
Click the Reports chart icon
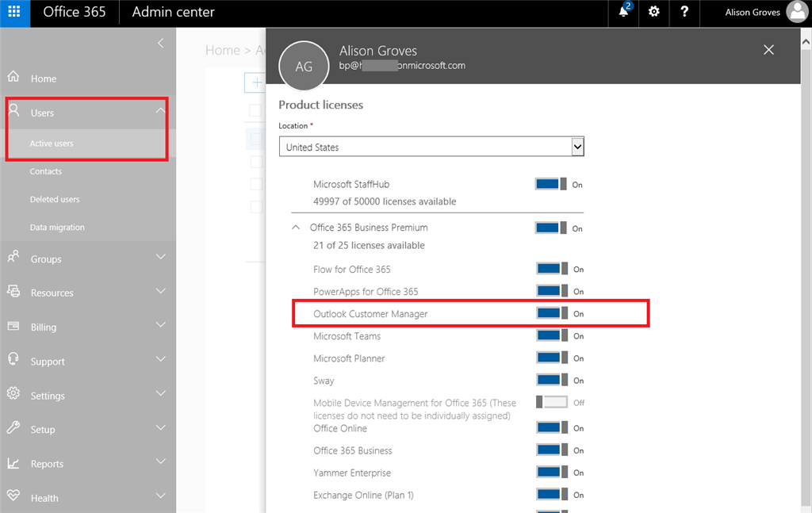[13, 463]
